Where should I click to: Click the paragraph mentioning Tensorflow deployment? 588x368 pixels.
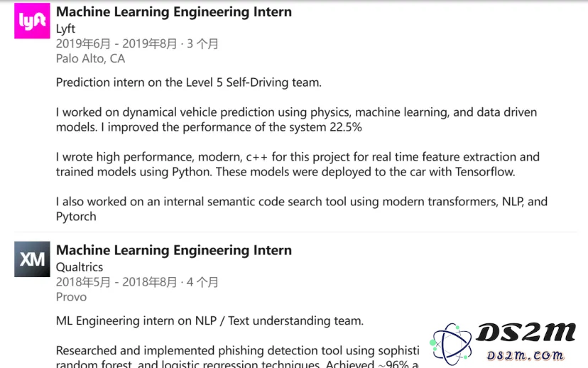[x=298, y=164]
